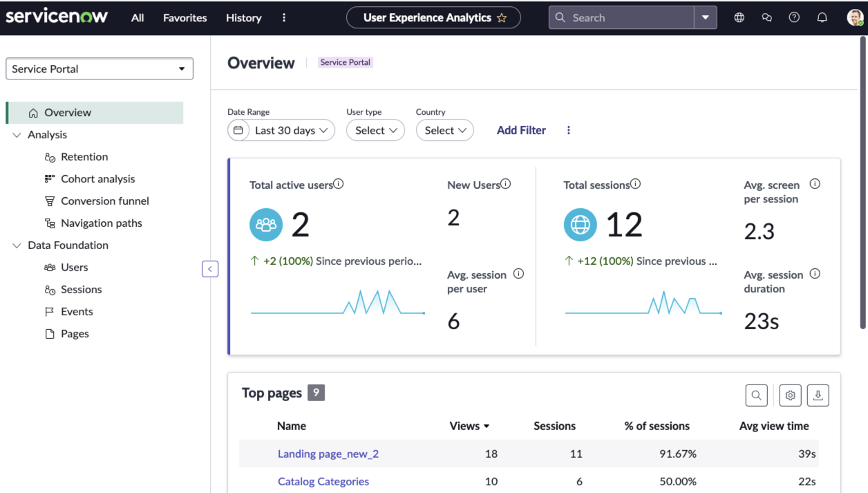868x493 pixels.
Task: Favorite User Experience Analytics with the star
Action: 502,18
